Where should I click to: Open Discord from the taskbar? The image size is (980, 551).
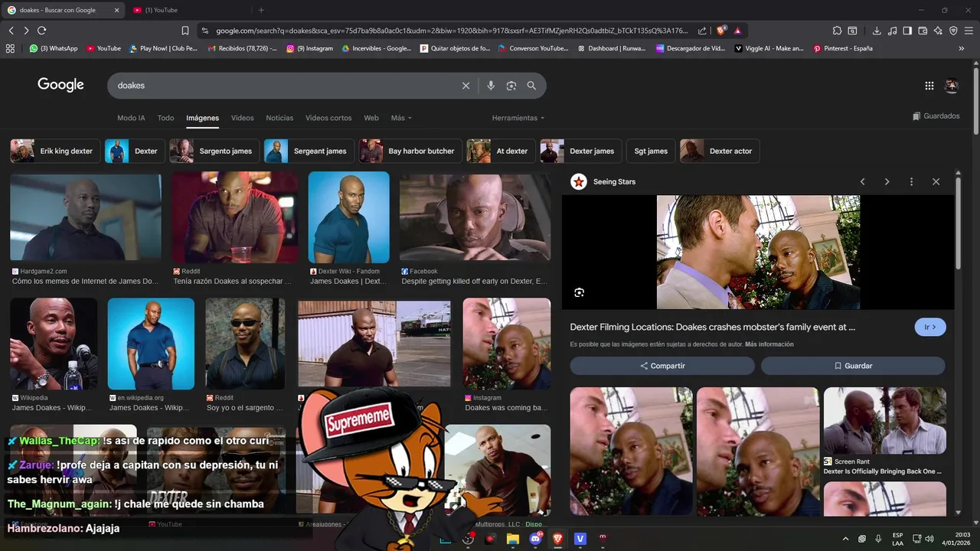[535, 539]
